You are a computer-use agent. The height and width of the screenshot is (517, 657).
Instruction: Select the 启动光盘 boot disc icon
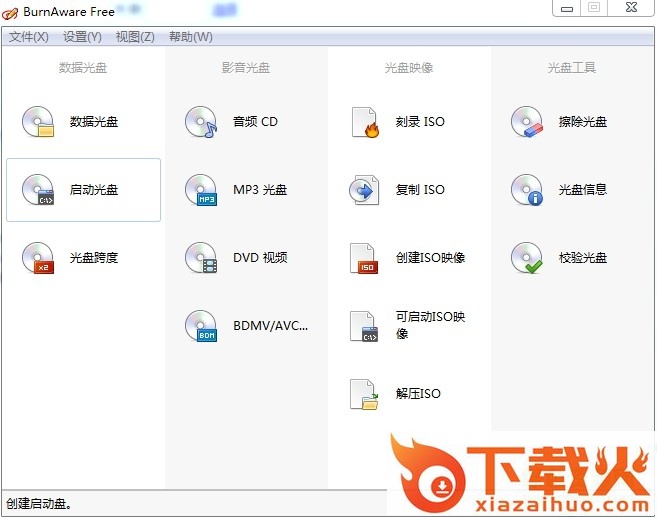tap(38, 190)
